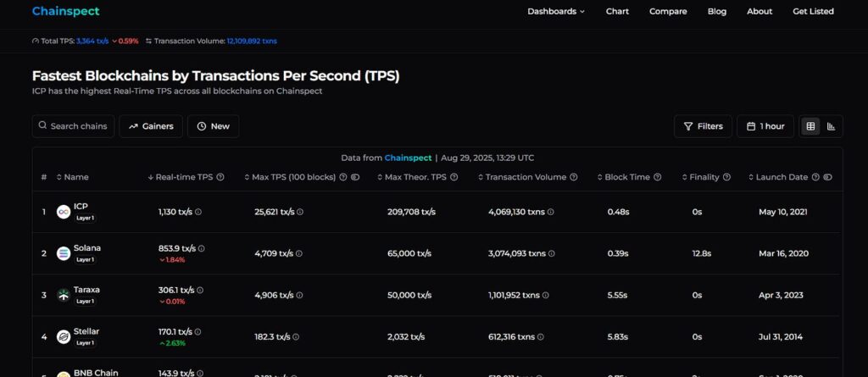Screen dimensions: 868x377
Task: Info icon next to 3,074,093 txns
Action: pos(551,253)
